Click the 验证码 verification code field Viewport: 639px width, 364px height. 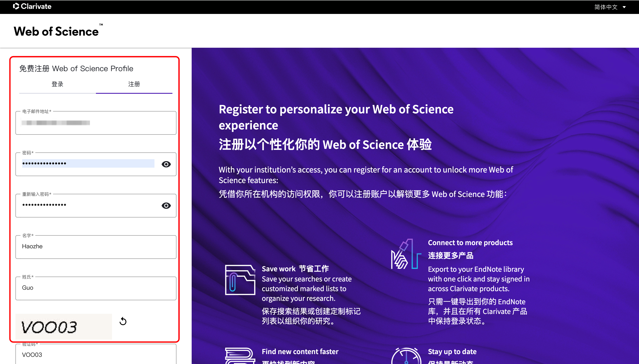(96, 354)
